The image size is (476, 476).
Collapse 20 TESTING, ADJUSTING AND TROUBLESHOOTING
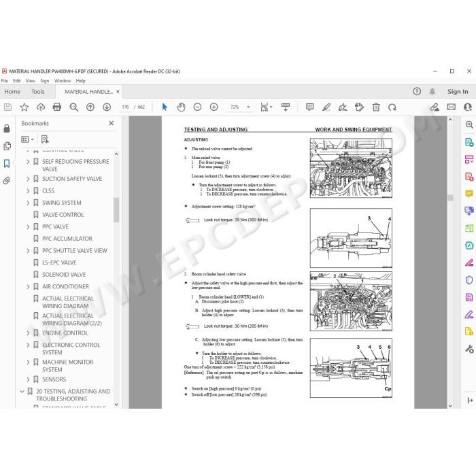22,391
